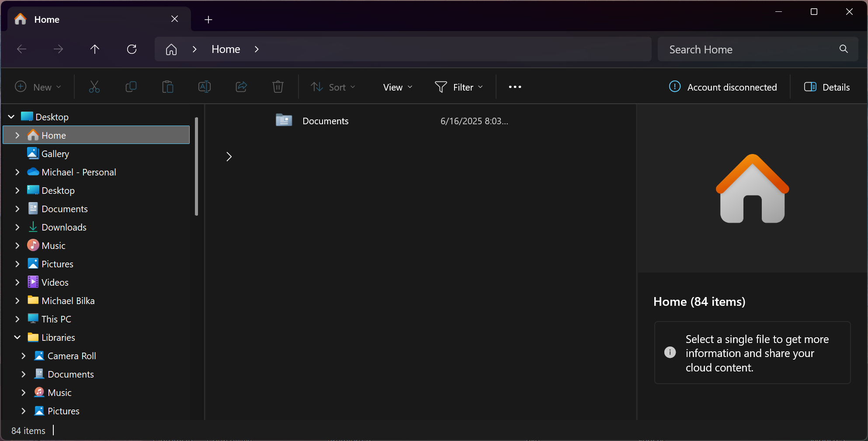
Task: Click the Copy icon in toolbar
Action: click(x=131, y=87)
